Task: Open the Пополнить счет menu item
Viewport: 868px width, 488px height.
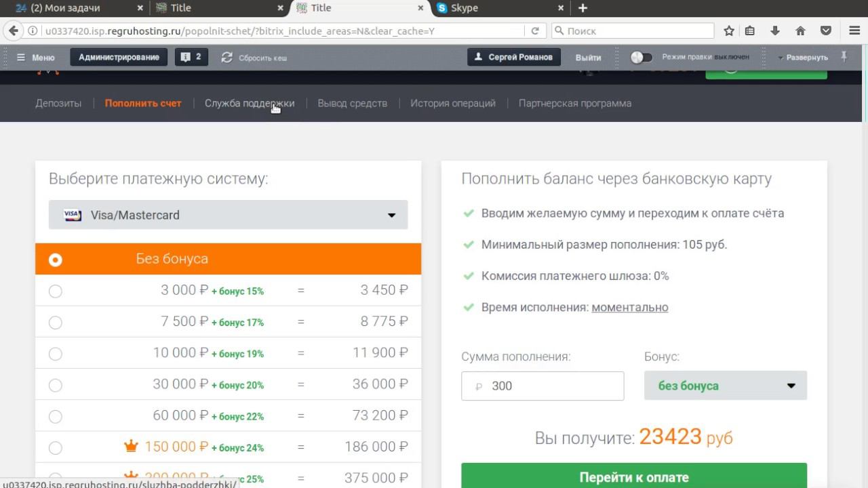Action: tap(143, 103)
